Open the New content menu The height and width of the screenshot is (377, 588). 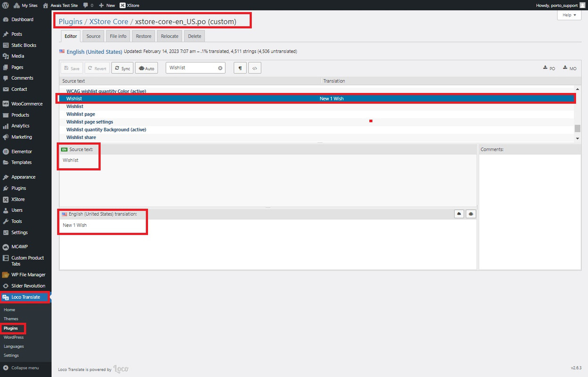pos(107,5)
